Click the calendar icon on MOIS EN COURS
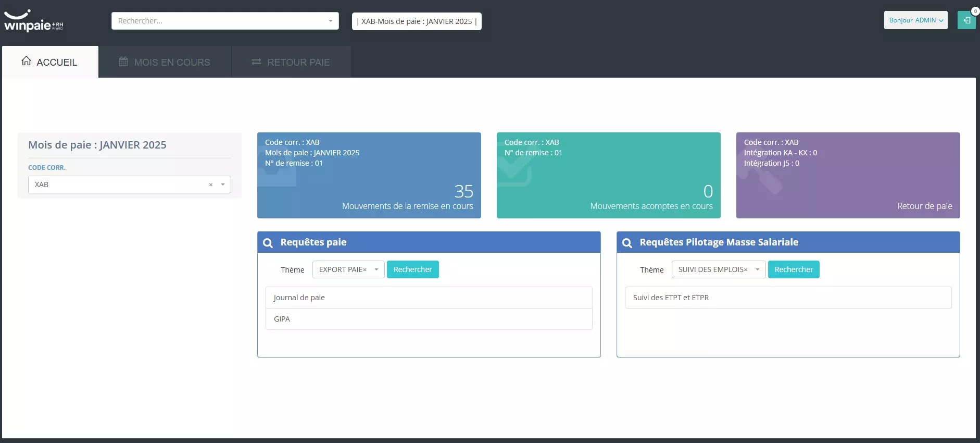 coord(123,61)
